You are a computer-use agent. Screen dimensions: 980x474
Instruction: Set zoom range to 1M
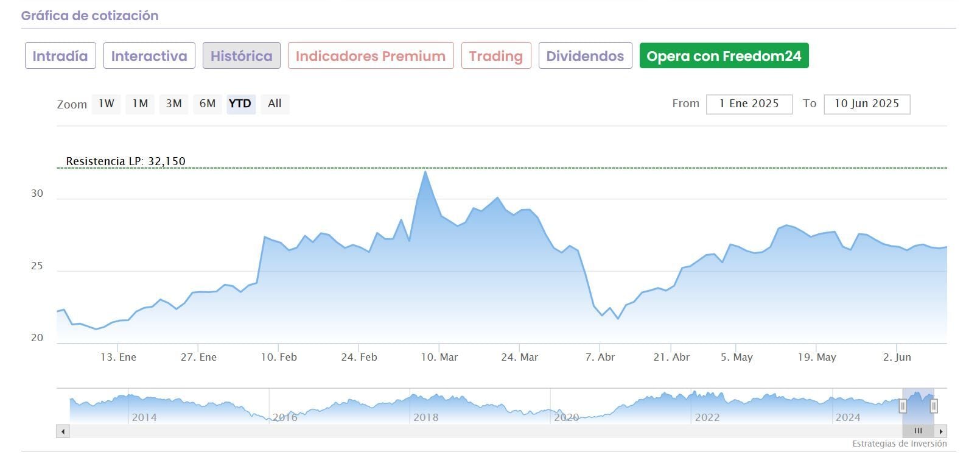(141, 104)
